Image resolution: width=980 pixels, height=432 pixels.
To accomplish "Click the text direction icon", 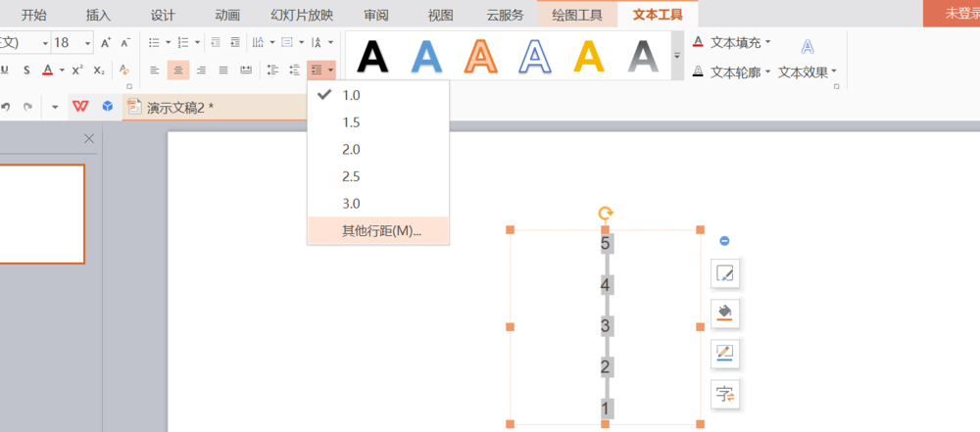I will [258, 42].
